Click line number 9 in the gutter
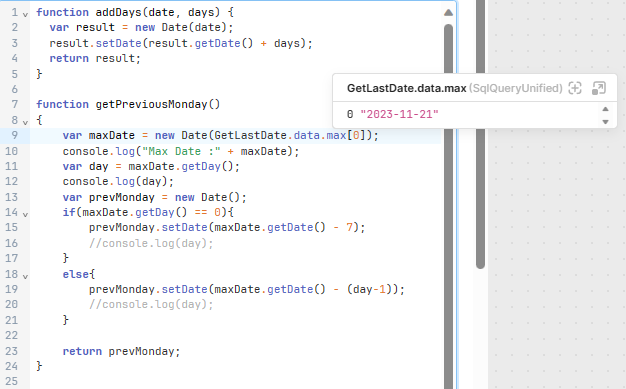 [14, 135]
